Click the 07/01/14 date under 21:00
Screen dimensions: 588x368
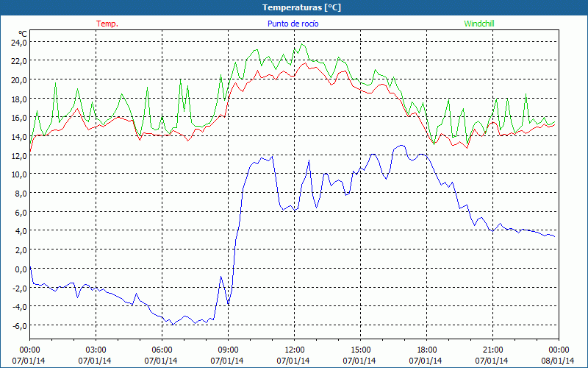click(x=492, y=361)
